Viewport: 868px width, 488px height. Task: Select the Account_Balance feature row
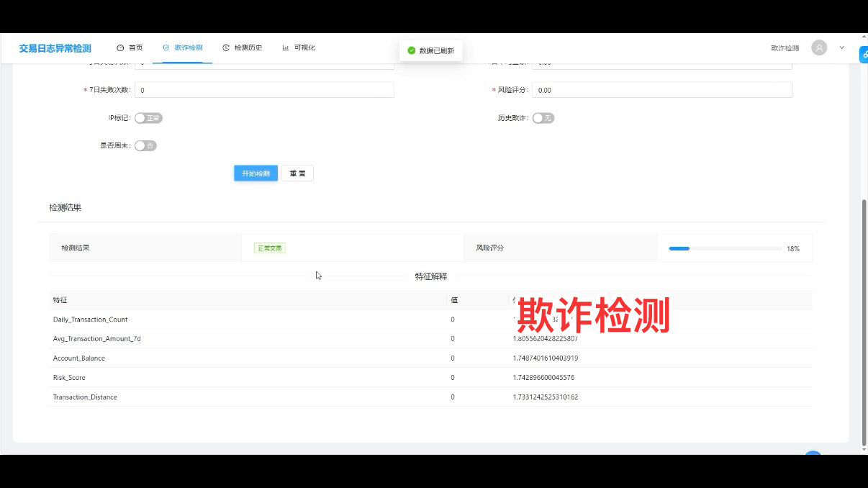[x=430, y=358]
